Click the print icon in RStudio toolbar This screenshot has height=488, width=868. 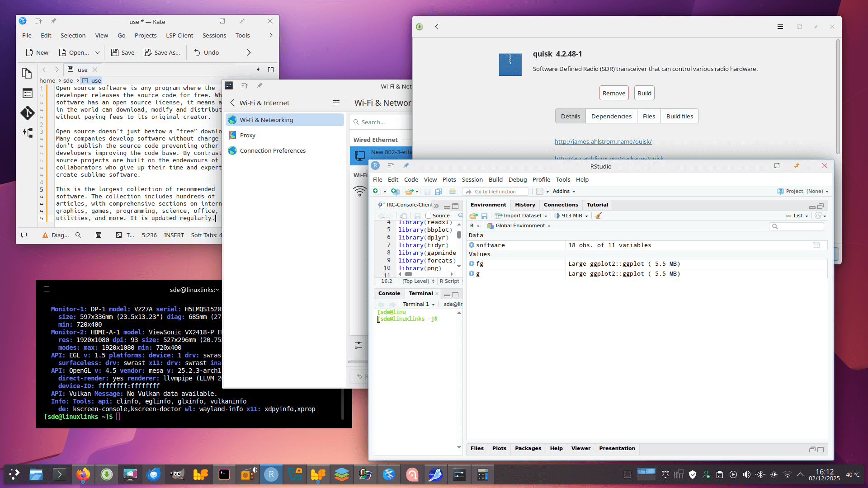pyautogui.click(x=452, y=192)
